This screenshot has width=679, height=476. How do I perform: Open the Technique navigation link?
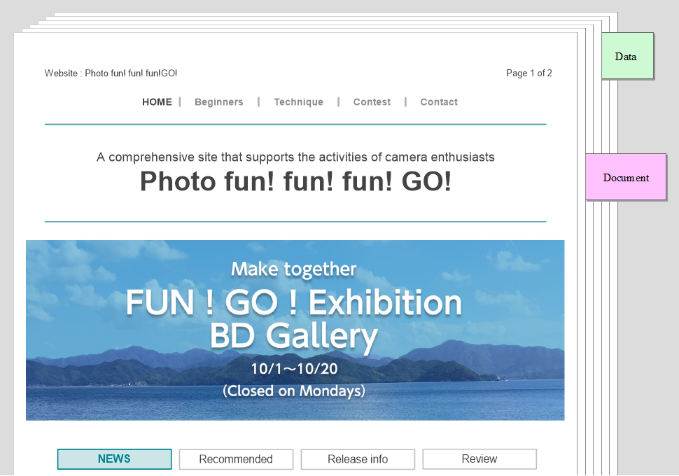(x=298, y=102)
